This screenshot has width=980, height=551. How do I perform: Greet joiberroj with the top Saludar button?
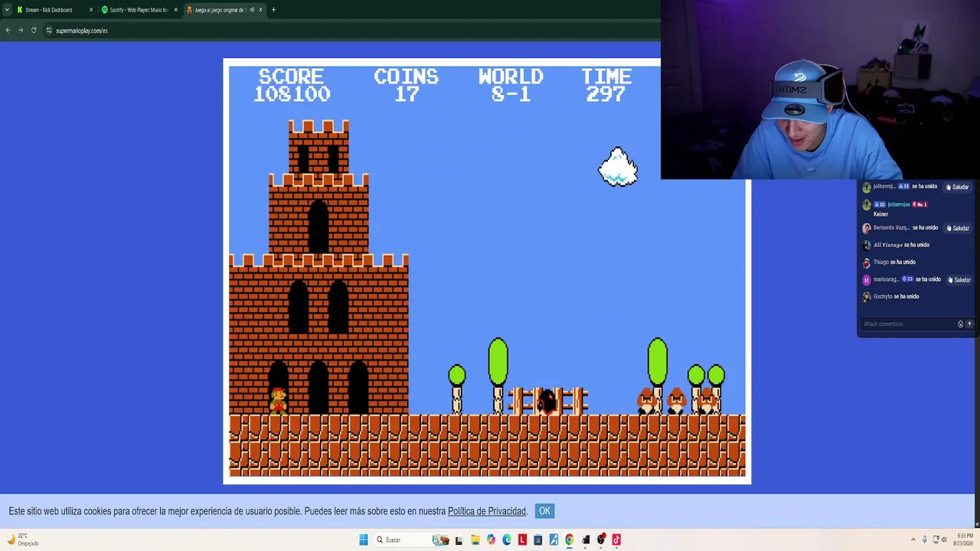[958, 187]
